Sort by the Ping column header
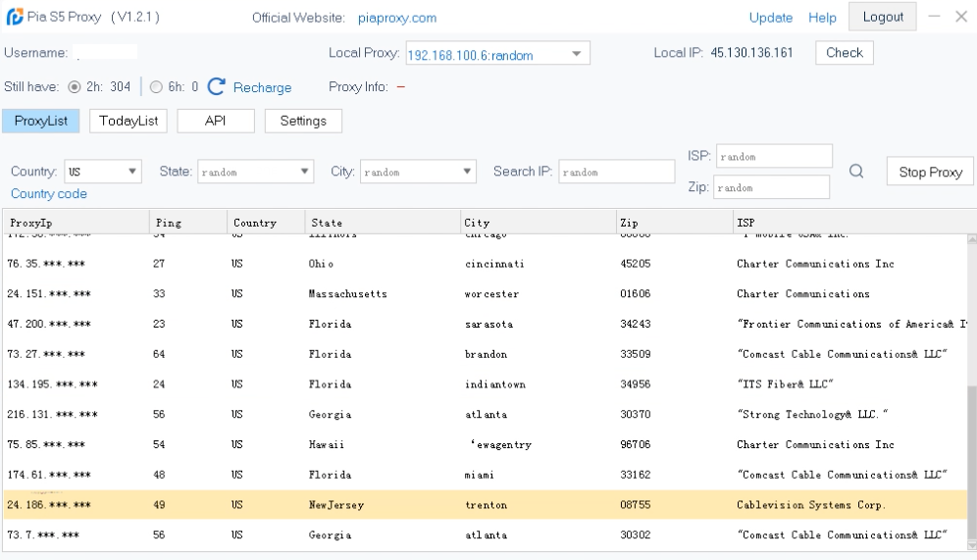The height and width of the screenshot is (560, 977). (x=188, y=223)
